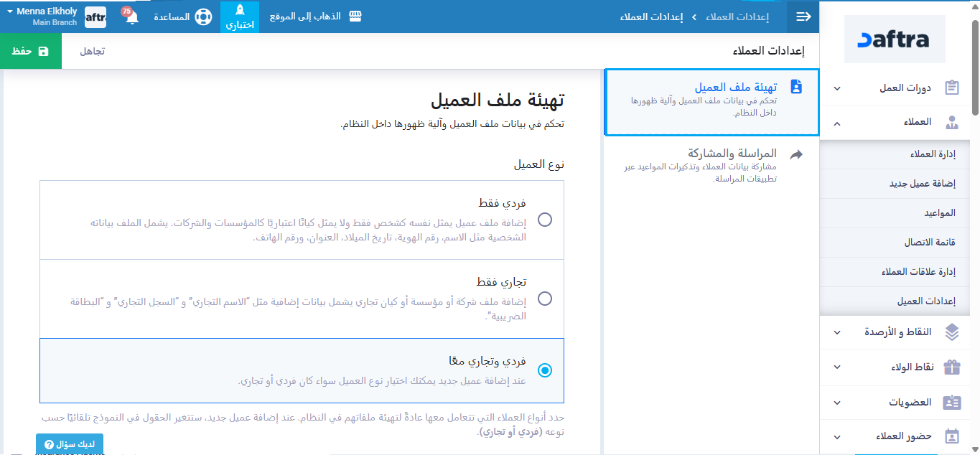Click the دورات العمل clipboard icon
The image size is (980, 455).
[952, 88]
